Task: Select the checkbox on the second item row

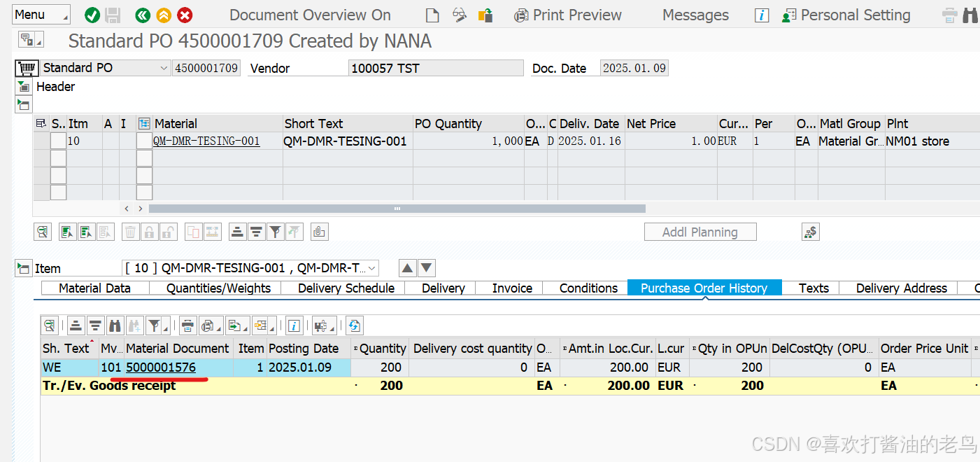Action: 57,157
